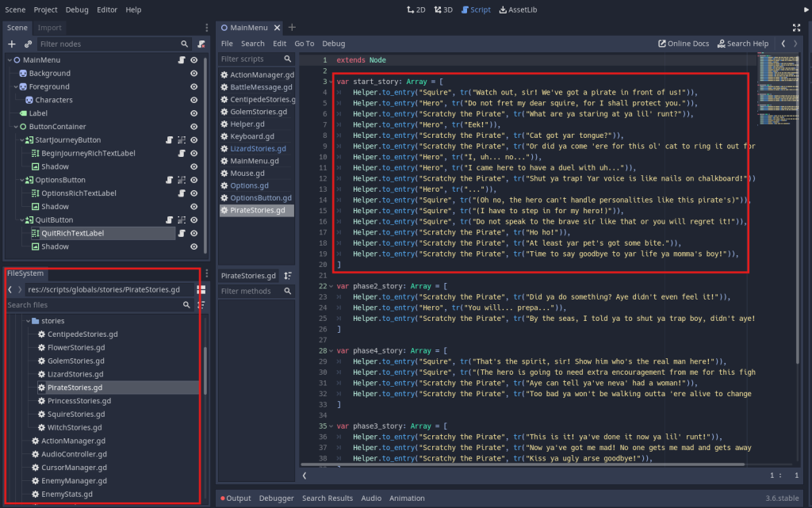Fold the start_story array at line 3
812x508 pixels.
pos(330,82)
